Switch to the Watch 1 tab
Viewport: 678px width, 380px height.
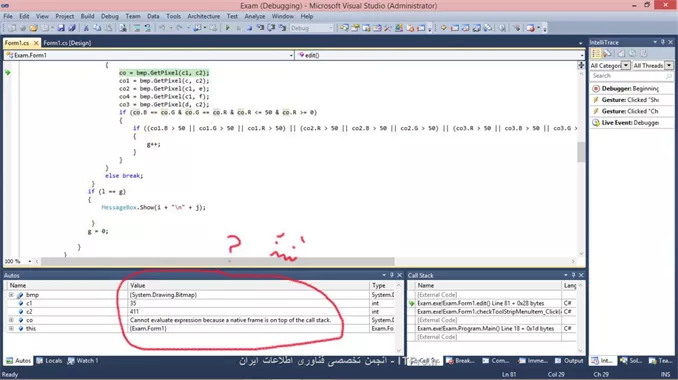pos(83,361)
